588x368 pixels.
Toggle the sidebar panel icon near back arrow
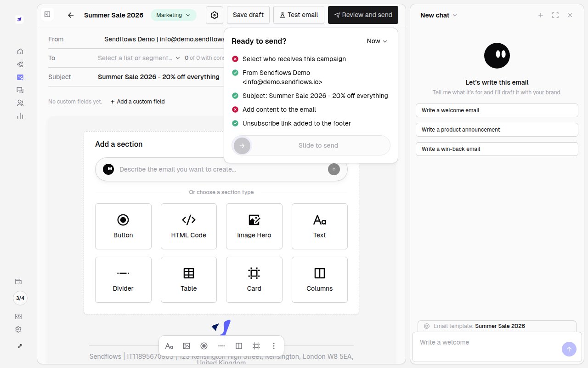[x=47, y=15]
